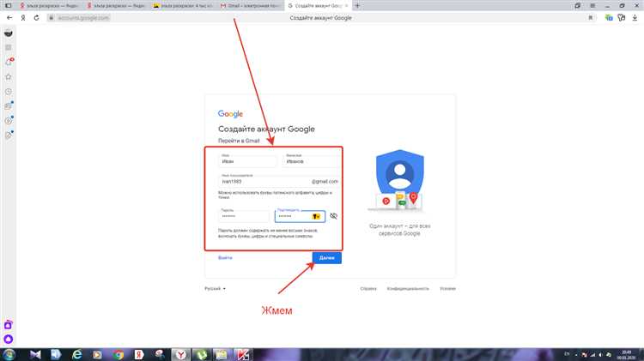
Task: Open a new tab with the plus button
Action: click(x=357, y=6)
